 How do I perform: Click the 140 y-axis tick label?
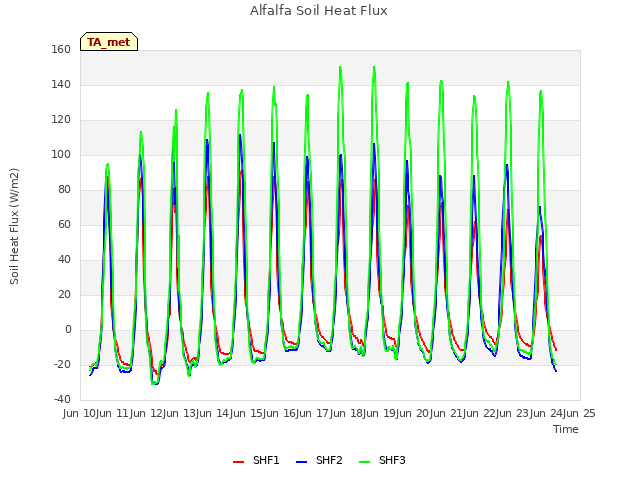point(61,84)
